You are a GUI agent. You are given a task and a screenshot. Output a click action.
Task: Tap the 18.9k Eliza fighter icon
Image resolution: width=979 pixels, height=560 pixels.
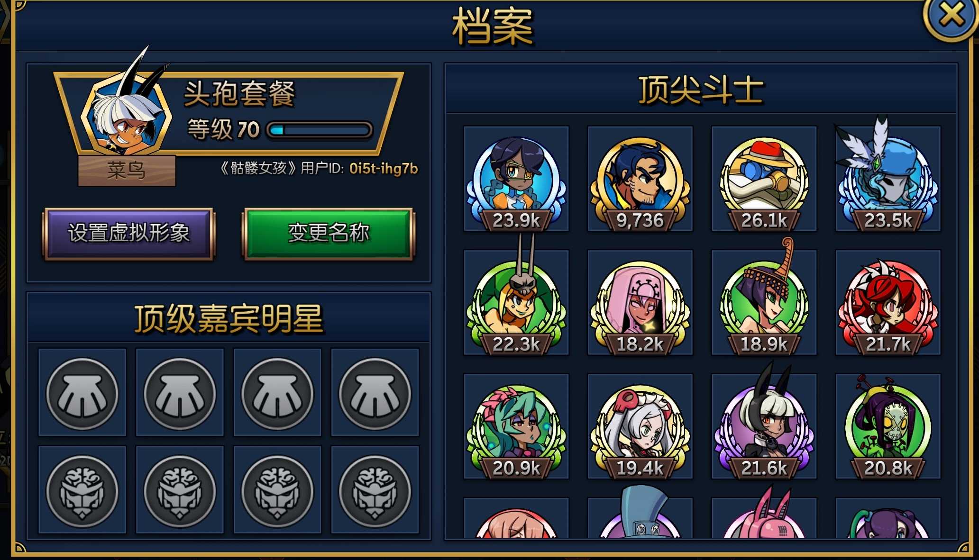coord(764,303)
